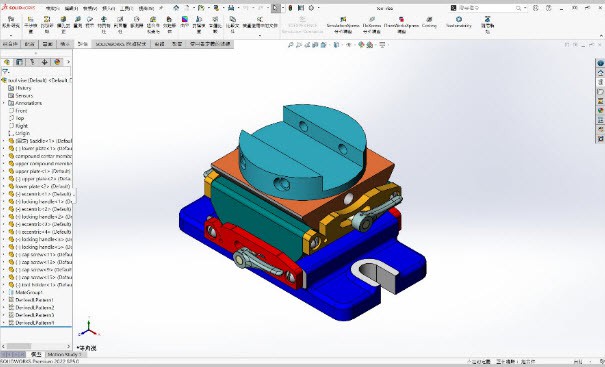Expand DerivedLPattern1 below MateGroup1
605x367 pixels.
tap(4, 300)
